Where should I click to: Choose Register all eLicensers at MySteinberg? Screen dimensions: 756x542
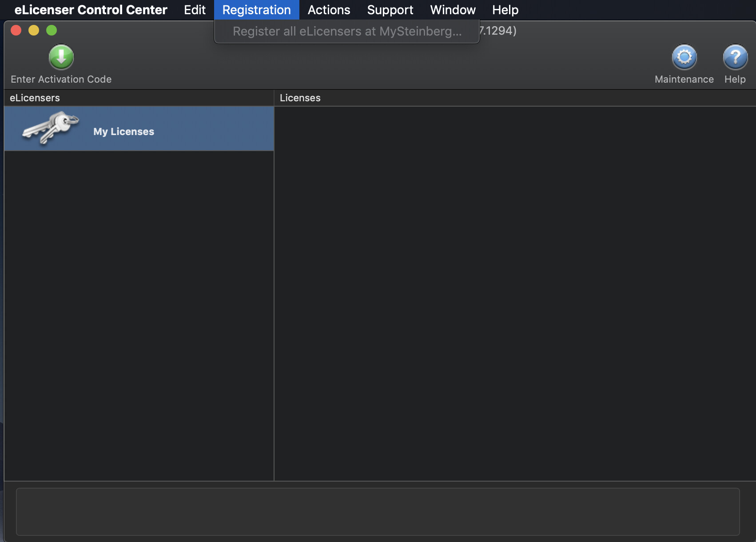pos(346,31)
